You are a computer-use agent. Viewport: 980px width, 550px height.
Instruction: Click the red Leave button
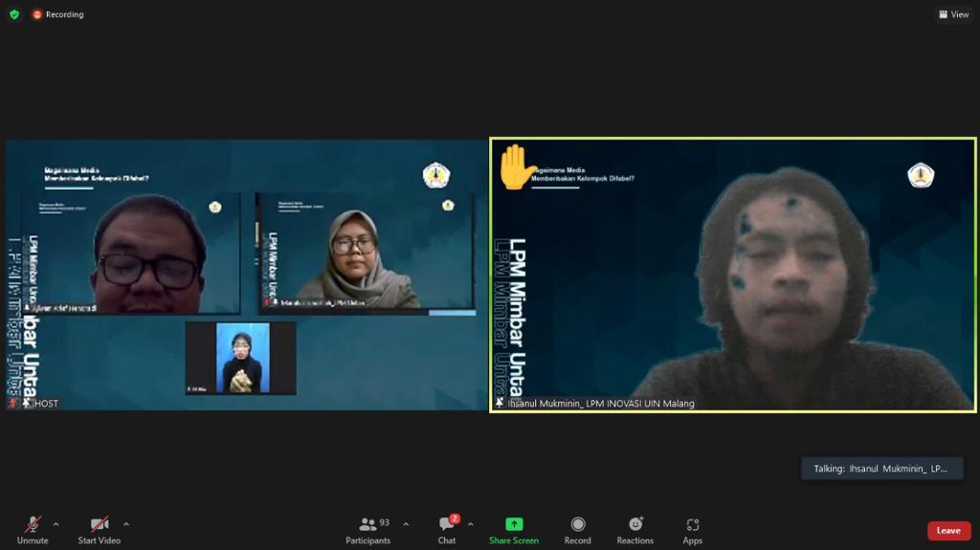pos(948,531)
